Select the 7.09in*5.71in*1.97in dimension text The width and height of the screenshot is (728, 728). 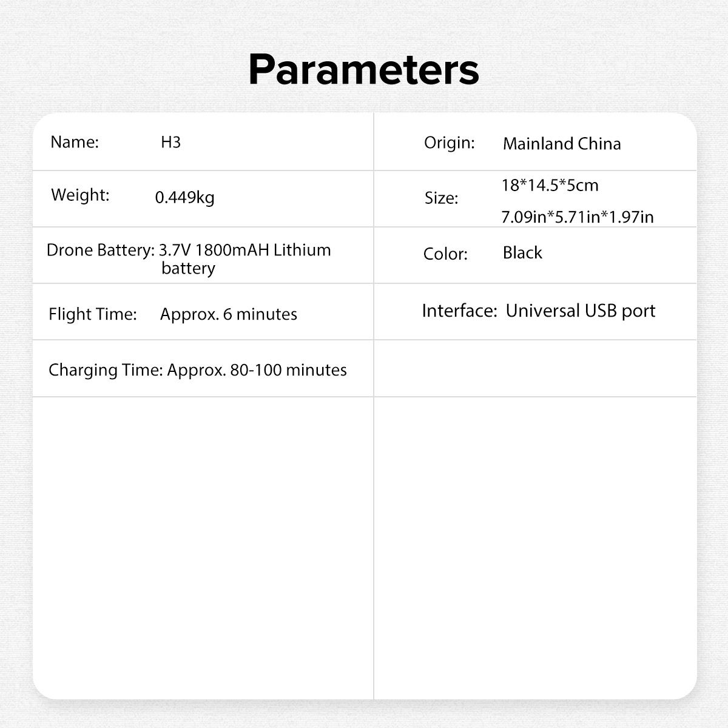577,217
